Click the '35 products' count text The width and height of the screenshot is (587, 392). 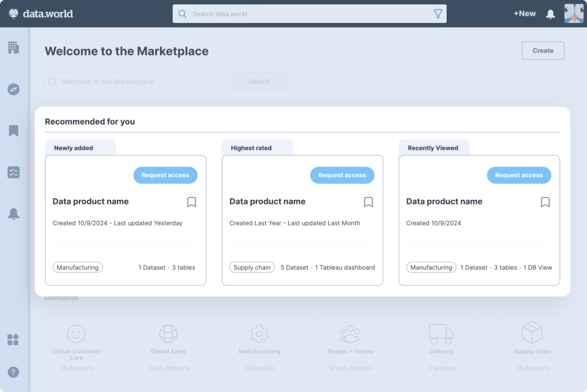tap(77, 368)
